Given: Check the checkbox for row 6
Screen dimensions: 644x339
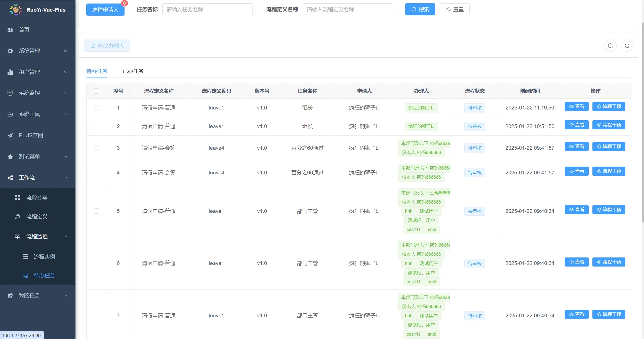Looking at the screenshot, I should click(x=97, y=263).
